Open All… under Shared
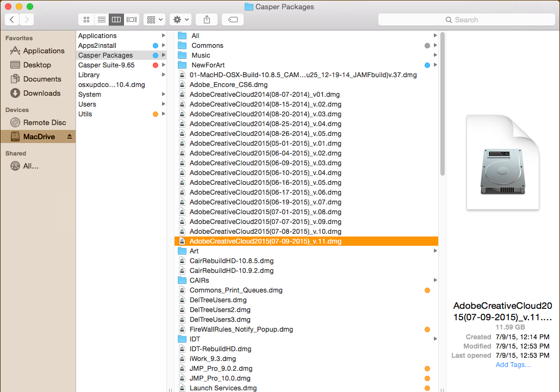The width and height of the screenshot is (560, 392). (x=24, y=166)
